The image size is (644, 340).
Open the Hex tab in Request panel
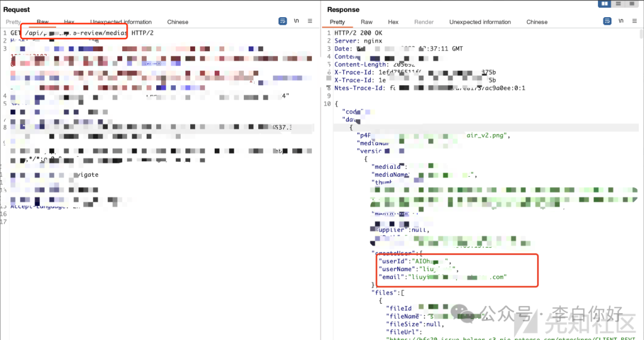(69, 22)
